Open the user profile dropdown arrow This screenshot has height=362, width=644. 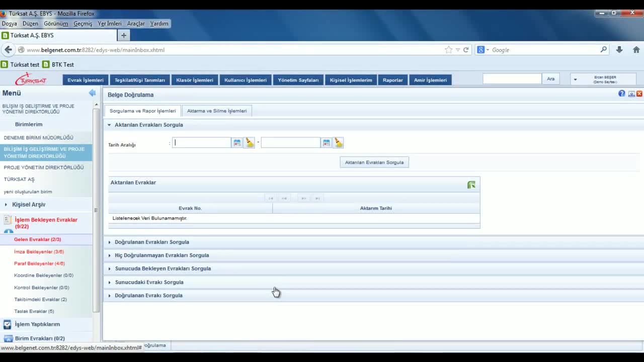coord(575,79)
